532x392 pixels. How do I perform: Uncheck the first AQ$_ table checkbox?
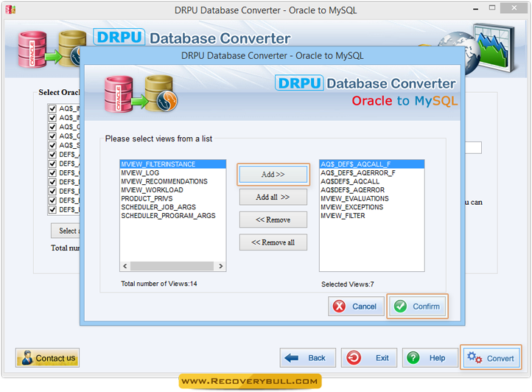coord(52,108)
